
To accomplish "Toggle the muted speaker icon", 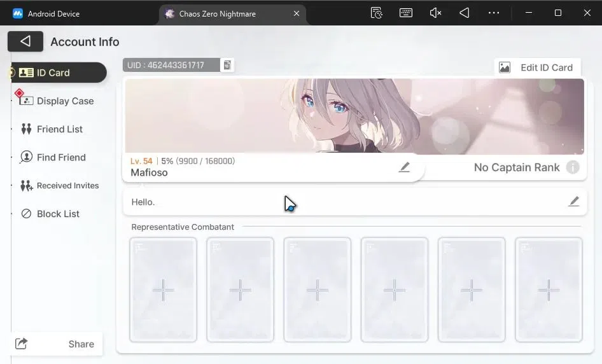I will pos(435,13).
